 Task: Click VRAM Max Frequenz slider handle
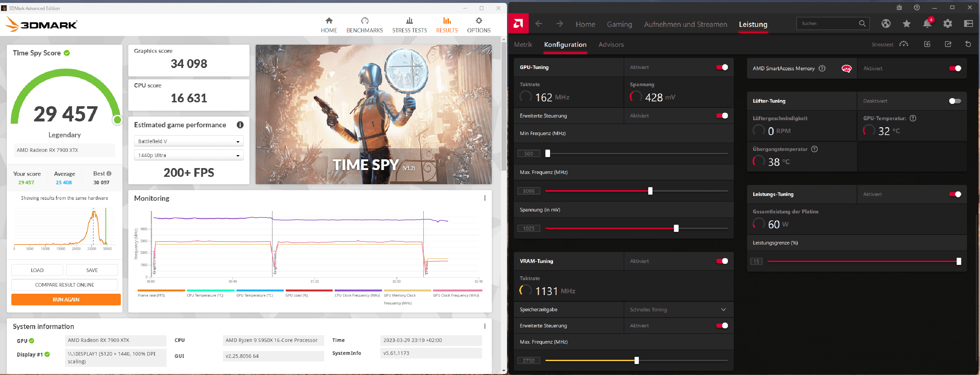637,360
